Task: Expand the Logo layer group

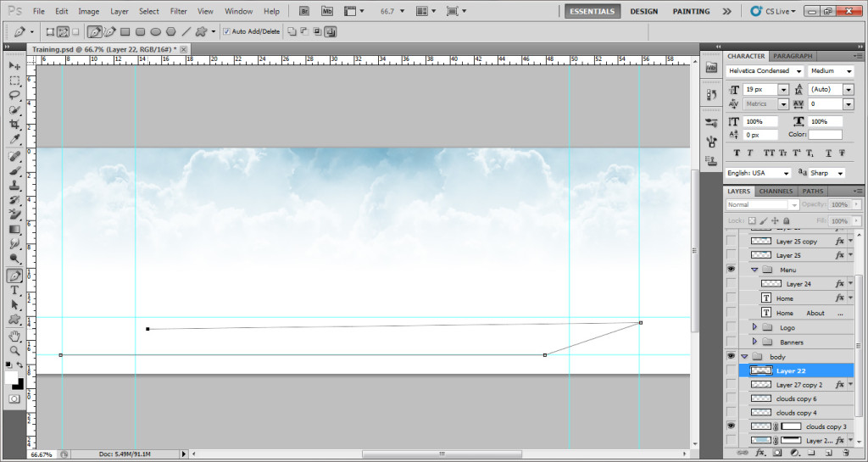Action: (754, 327)
